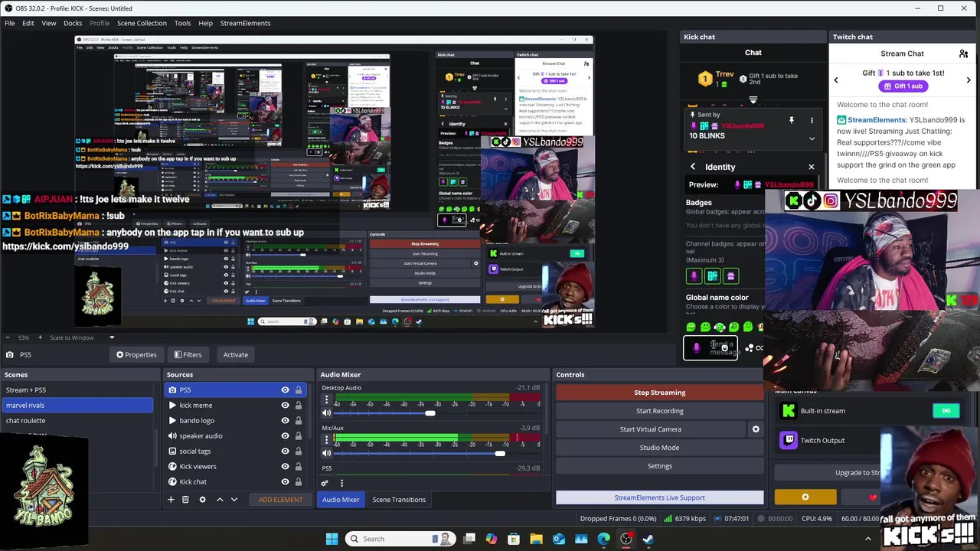This screenshot has width=980, height=551.
Task: Hide the speaker audio source
Action: pyautogui.click(x=285, y=435)
